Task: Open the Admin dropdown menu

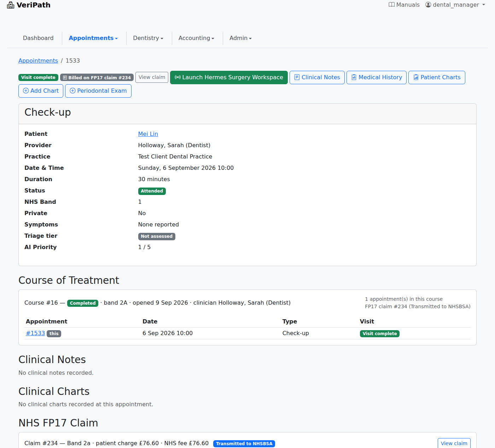Action: 240,38
